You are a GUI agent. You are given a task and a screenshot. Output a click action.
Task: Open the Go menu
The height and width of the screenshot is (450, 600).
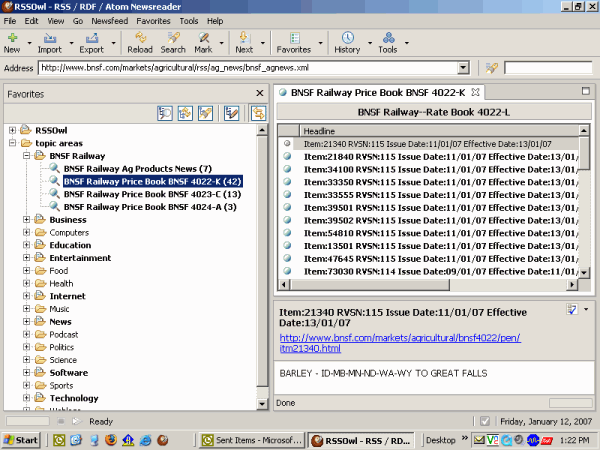pyautogui.click(x=78, y=21)
